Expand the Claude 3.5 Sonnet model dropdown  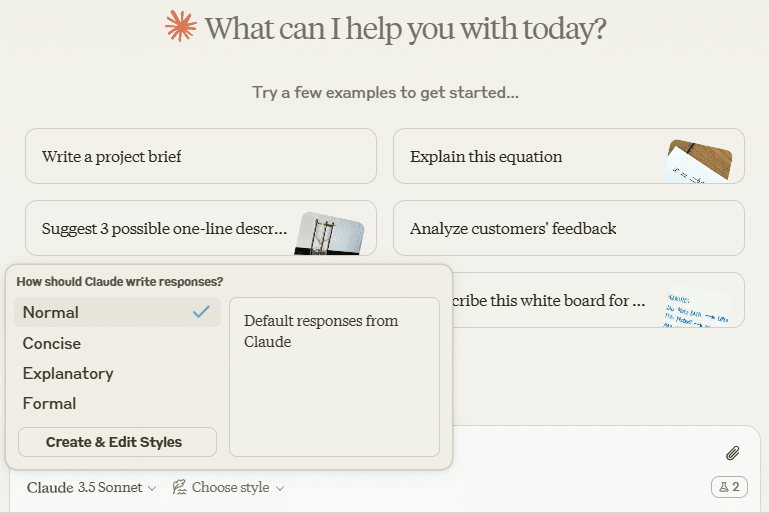pyautogui.click(x=91, y=487)
